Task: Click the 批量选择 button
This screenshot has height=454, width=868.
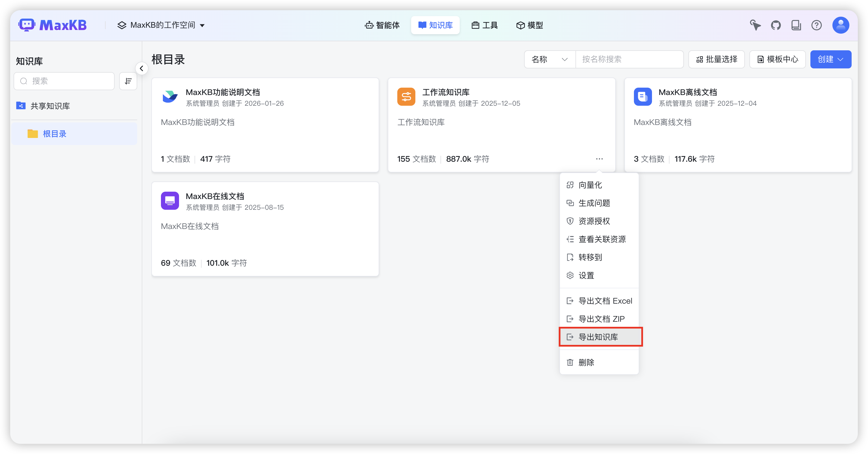Action: [x=716, y=59]
